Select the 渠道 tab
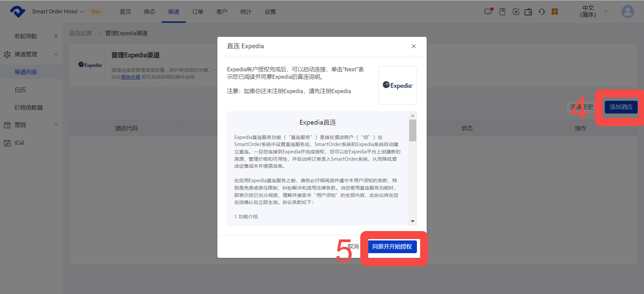Screen dimensions: 644x294 [174, 12]
